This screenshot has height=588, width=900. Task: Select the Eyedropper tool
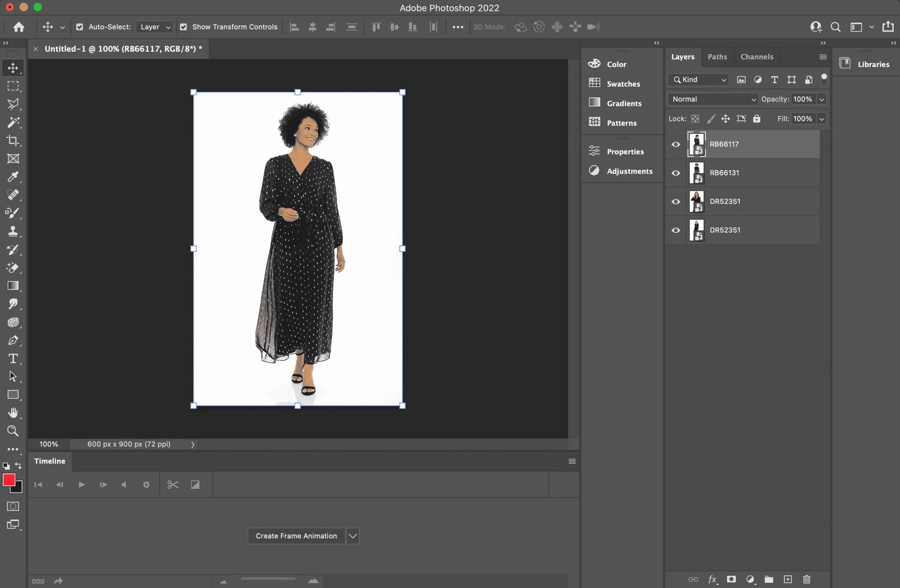pos(13,177)
